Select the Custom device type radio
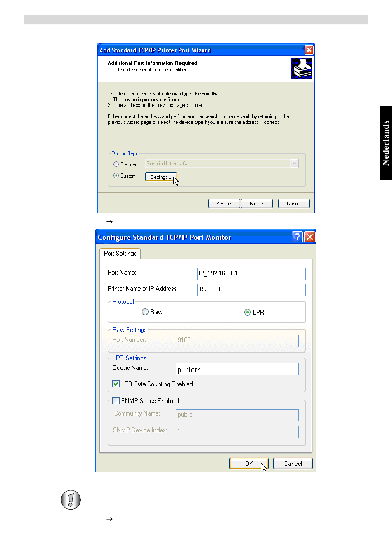 116,176
